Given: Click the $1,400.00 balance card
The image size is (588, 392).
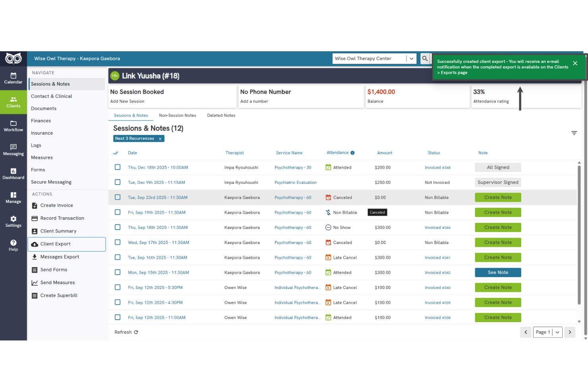Looking at the screenshot, I should pos(417,96).
